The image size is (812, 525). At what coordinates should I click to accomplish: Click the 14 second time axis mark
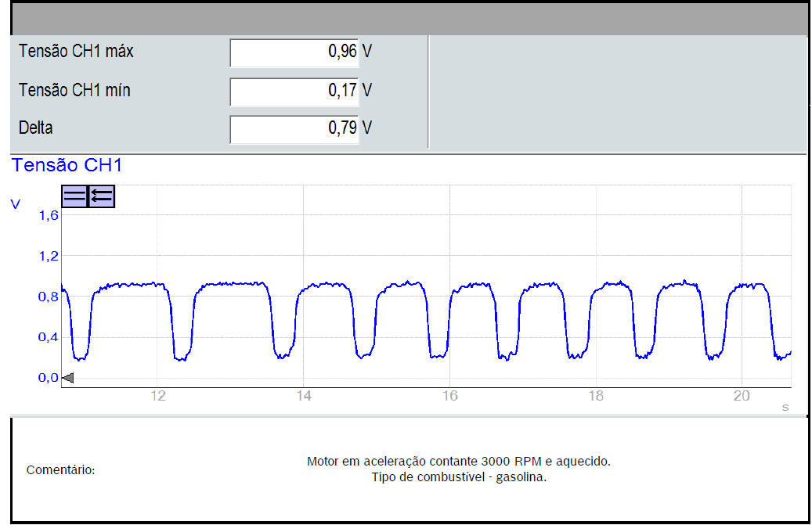tap(304, 397)
